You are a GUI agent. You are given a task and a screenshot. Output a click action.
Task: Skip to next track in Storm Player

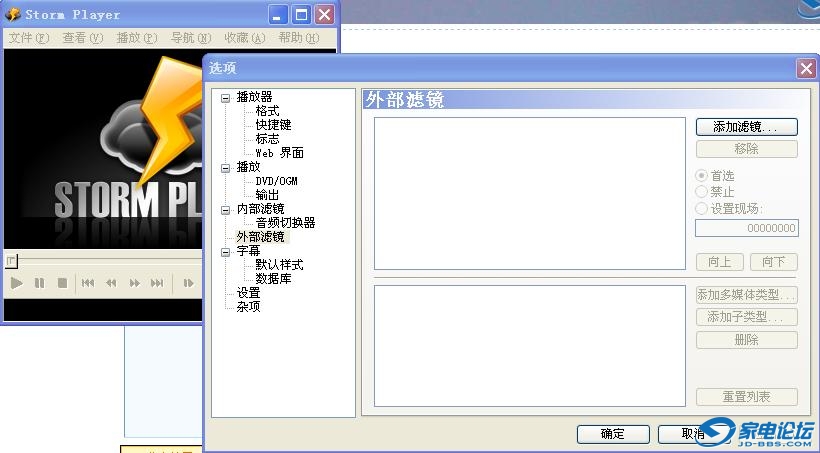tap(157, 283)
